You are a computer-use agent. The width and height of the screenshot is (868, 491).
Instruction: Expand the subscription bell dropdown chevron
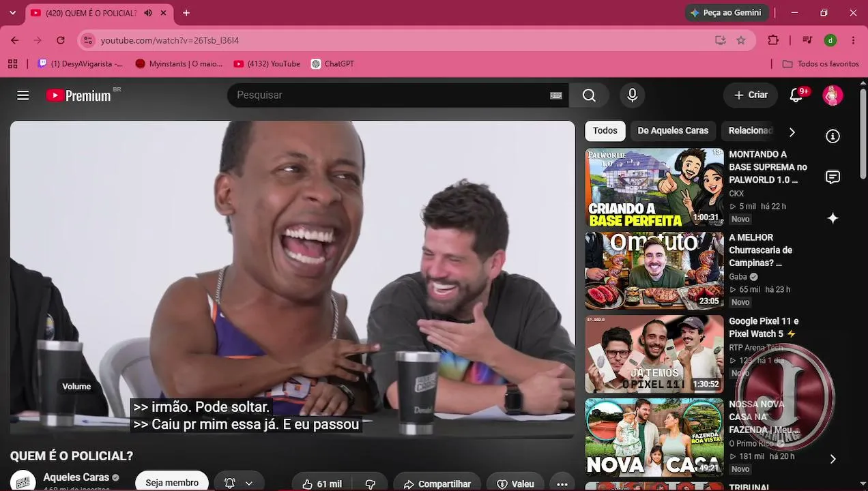(x=249, y=483)
